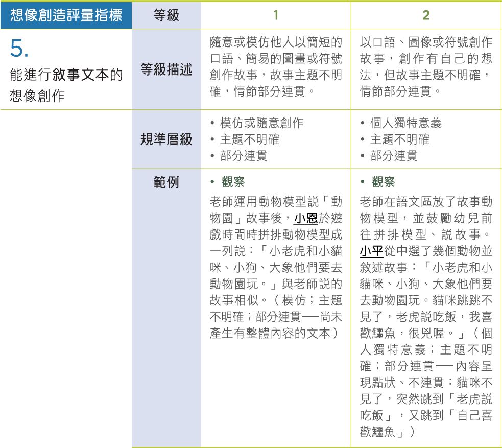Click the level 2 column header

[x=426, y=15]
